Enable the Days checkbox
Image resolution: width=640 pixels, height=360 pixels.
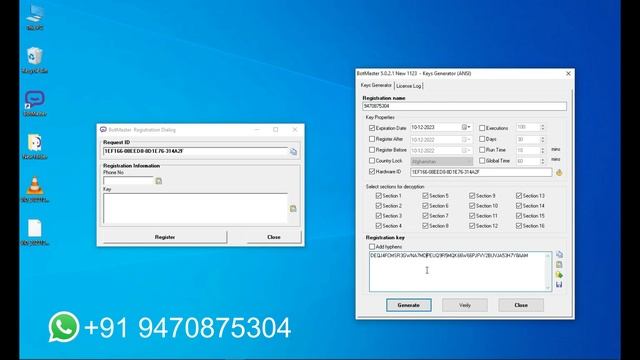pyautogui.click(x=482, y=139)
